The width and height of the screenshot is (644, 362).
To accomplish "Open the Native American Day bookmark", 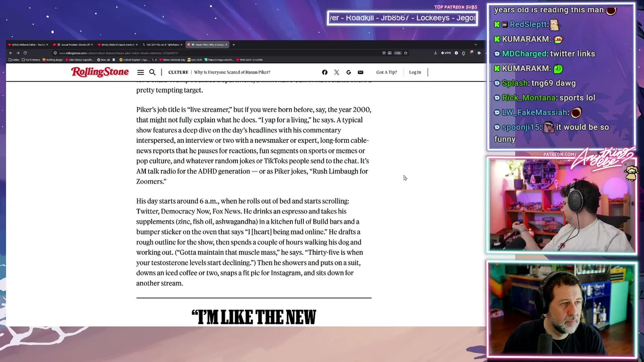I will [x=173, y=60].
